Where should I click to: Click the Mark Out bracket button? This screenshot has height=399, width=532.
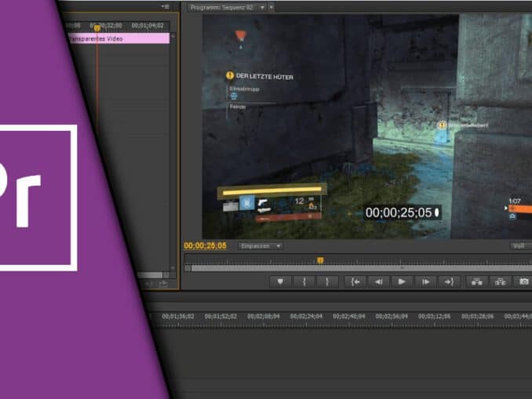[327, 281]
